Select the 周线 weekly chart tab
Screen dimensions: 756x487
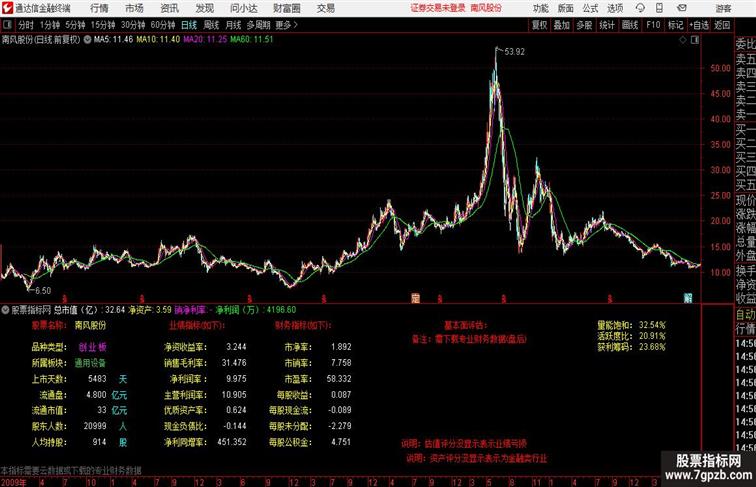211,25
